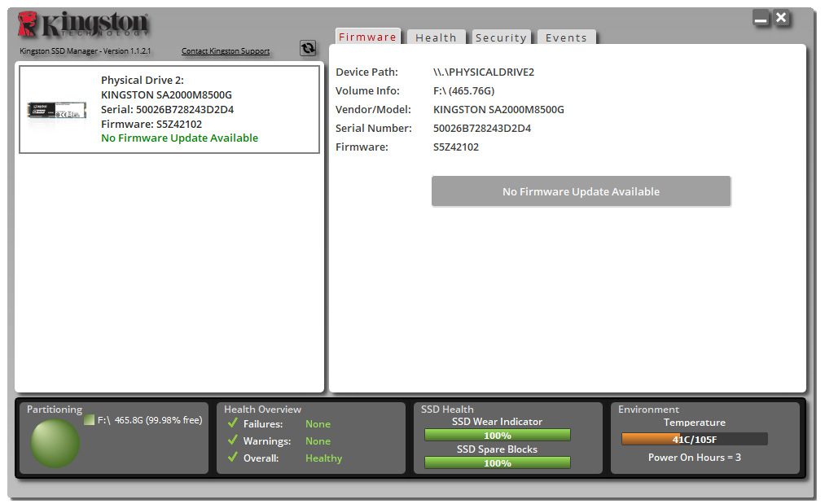Click the 'Temperature' label
The width and height of the screenshot is (825, 504).
pyautogui.click(x=695, y=423)
